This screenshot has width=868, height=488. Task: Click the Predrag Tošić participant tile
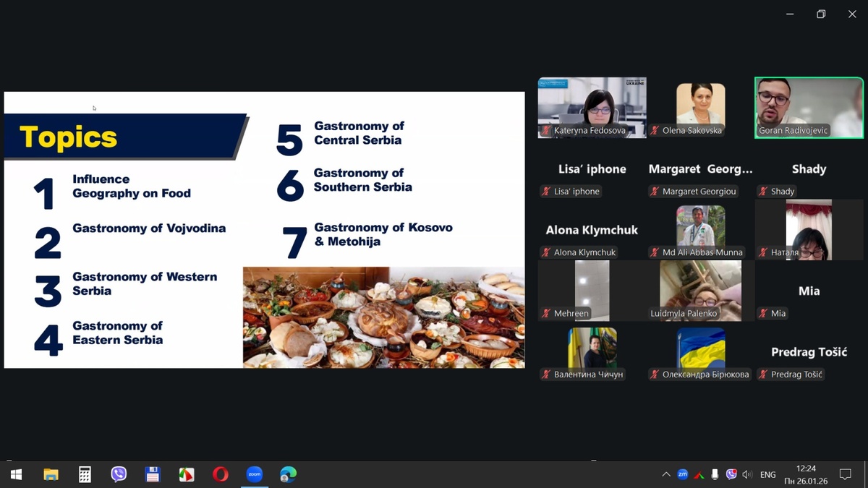click(x=809, y=352)
